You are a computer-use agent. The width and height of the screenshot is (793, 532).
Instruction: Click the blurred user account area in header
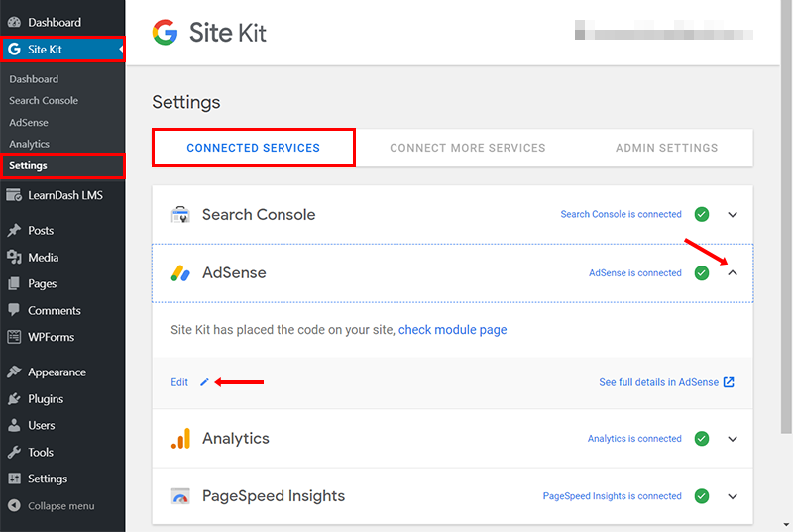pyautogui.click(x=664, y=30)
